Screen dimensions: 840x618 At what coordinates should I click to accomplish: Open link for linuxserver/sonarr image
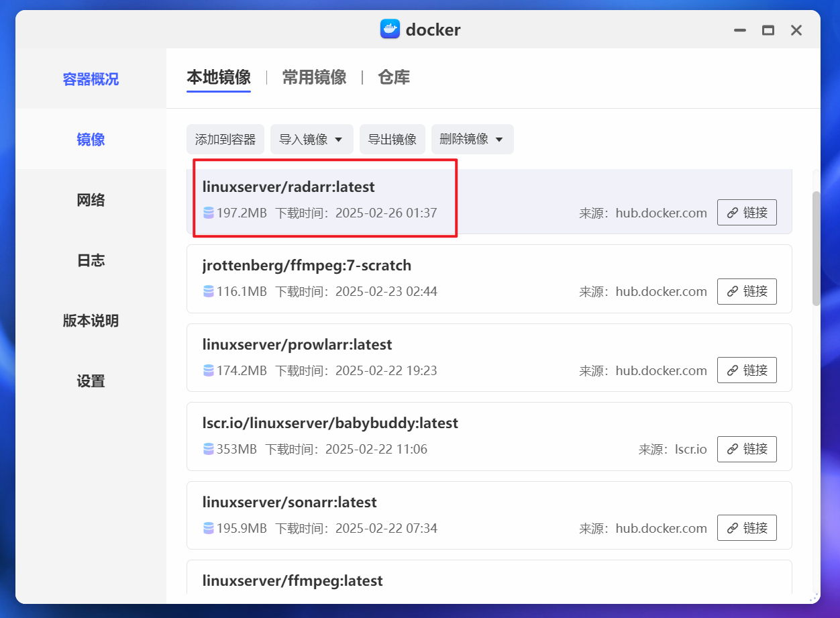(x=747, y=528)
